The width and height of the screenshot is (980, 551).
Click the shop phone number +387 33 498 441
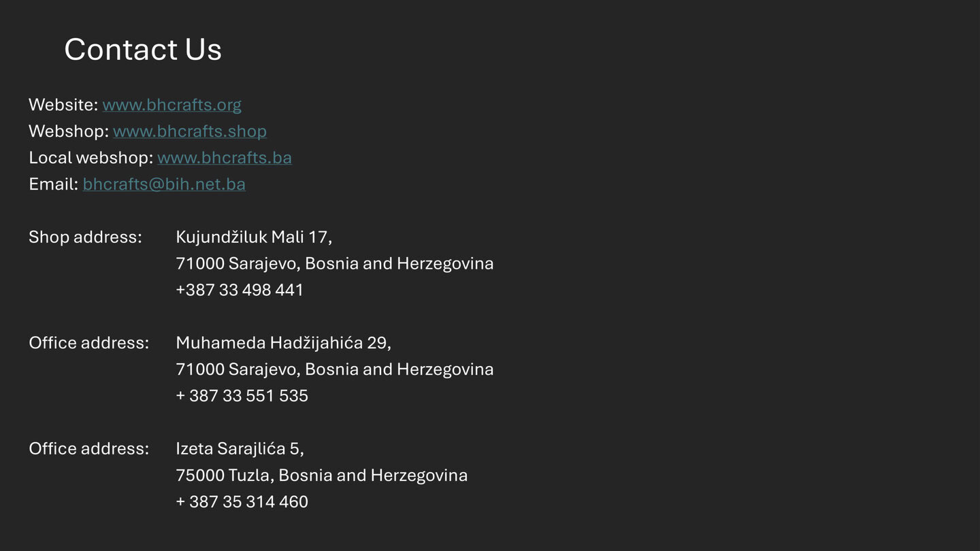240,290
